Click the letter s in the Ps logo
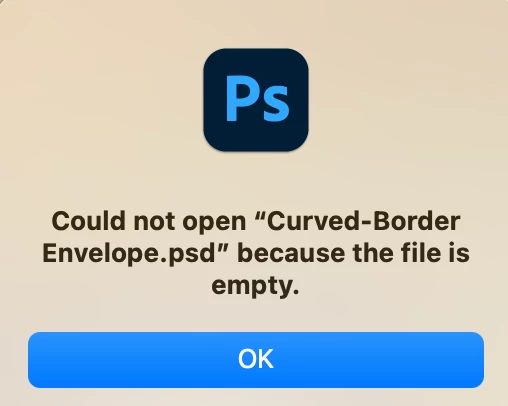This screenshot has height=406, width=508. pos(276,104)
